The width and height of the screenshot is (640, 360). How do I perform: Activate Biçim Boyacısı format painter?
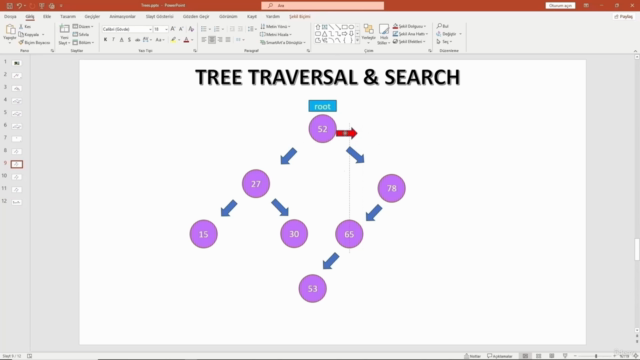point(34,42)
